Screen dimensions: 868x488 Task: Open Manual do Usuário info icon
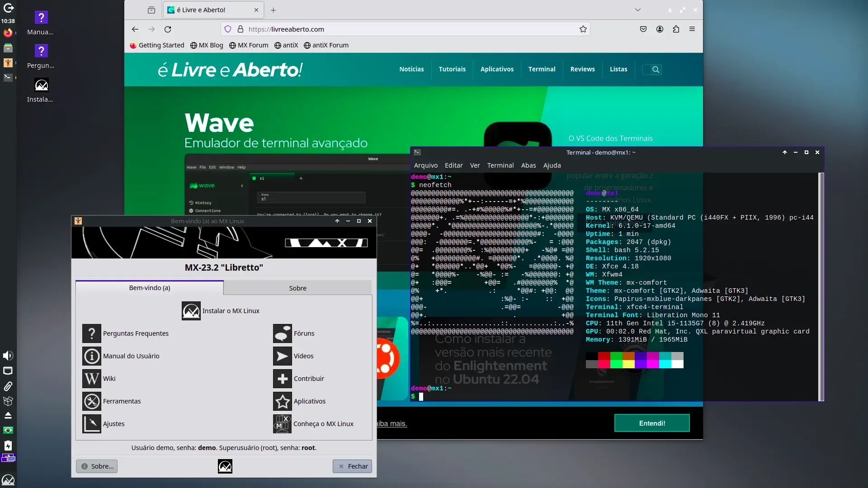pos(92,356)
